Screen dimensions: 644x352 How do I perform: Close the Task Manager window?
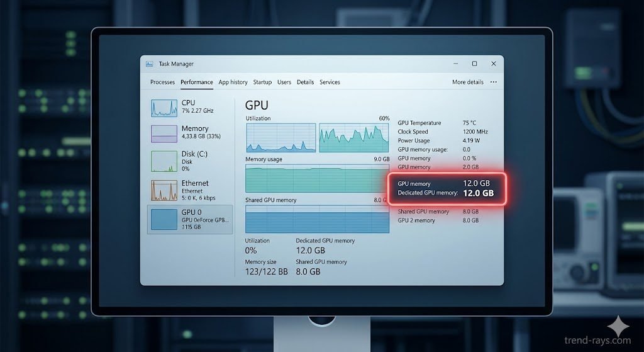click(x=494, y=64)
